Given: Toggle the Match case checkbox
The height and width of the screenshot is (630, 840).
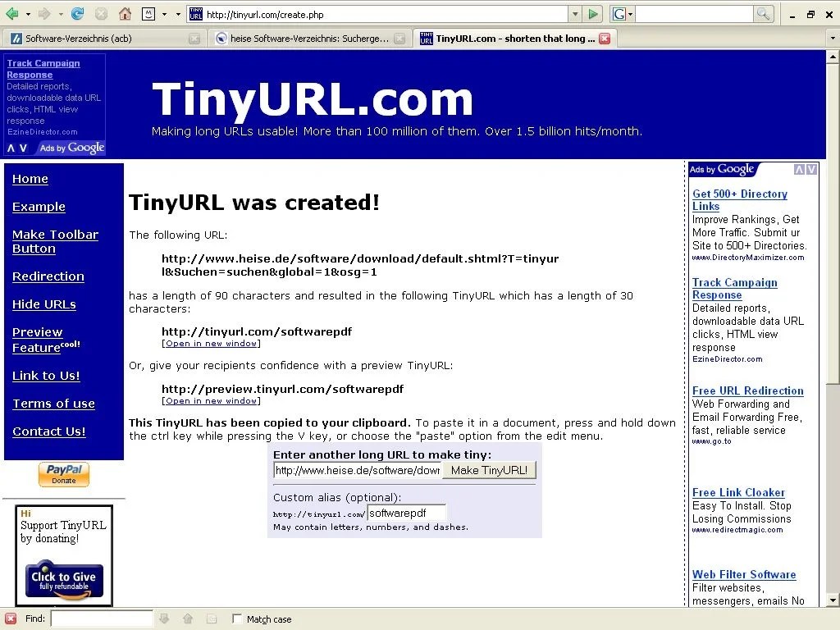Looking at the screenshot, I should pyautogui.click(x=237, y=619).
